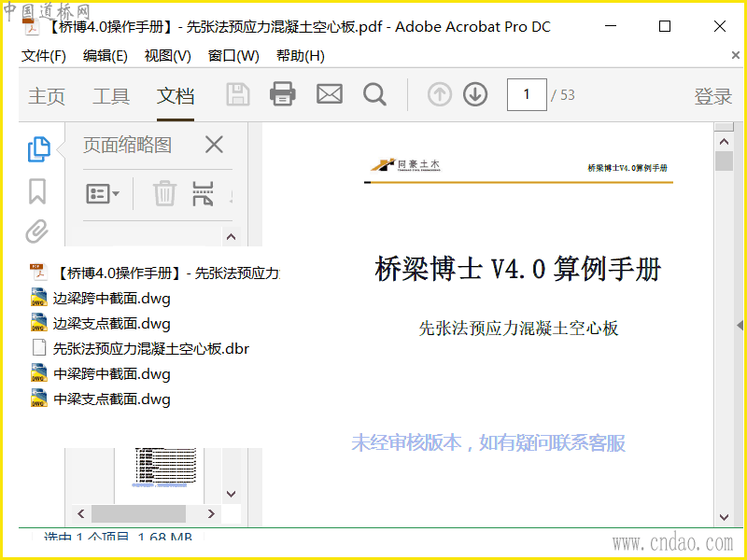
Task: Click document scroll up arrow
Action: click(725, 142)
